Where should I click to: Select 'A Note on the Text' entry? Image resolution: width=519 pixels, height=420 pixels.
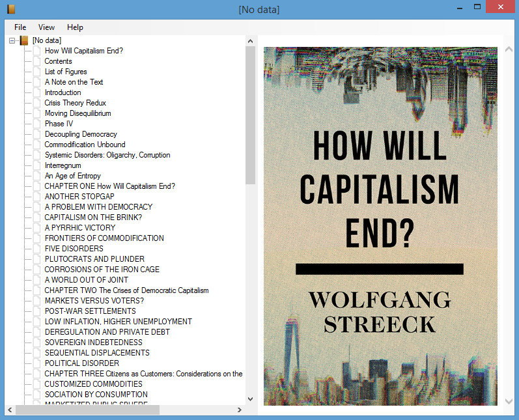click(74, 82)
